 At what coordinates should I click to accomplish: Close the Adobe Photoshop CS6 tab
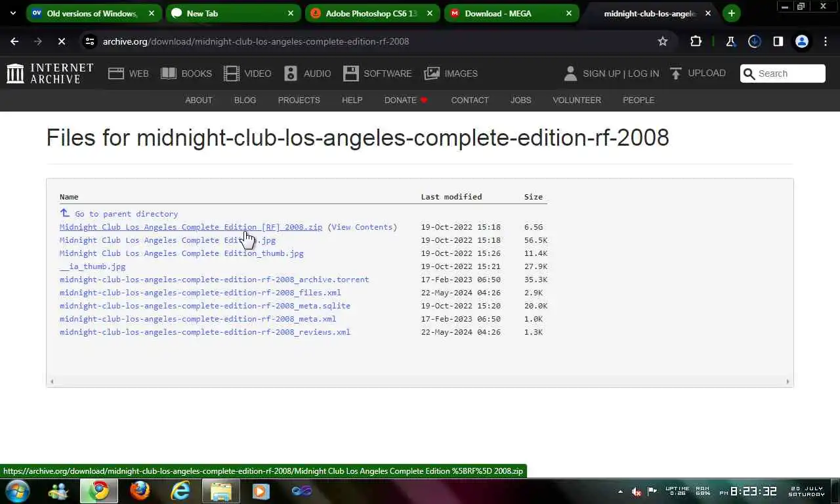(430, 13)
